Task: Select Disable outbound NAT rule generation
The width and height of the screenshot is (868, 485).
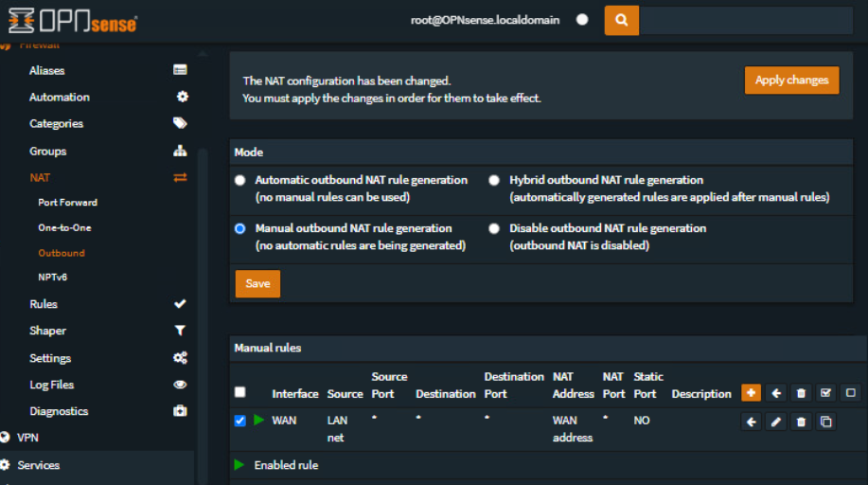Action: (494, 228)
